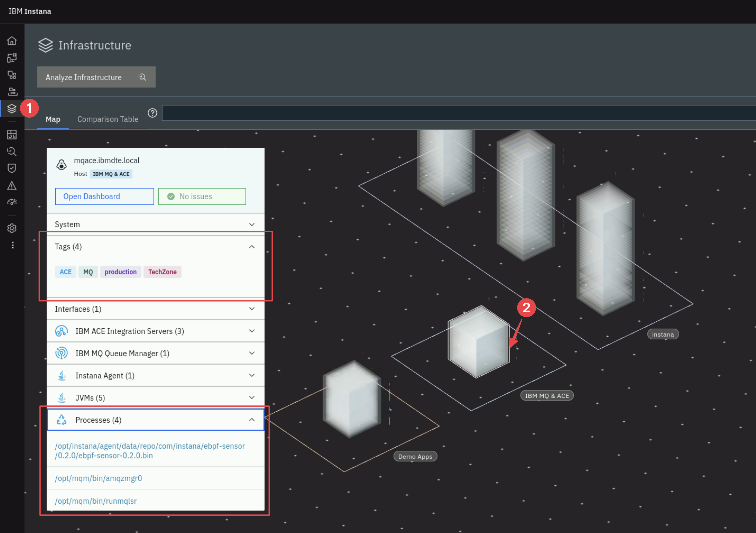Switch to the Map tab

coord(53,119)
